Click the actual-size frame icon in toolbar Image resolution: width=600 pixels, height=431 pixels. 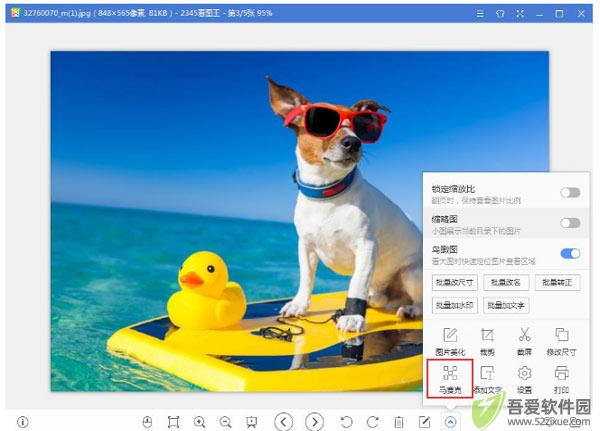[x=173, y=422]
